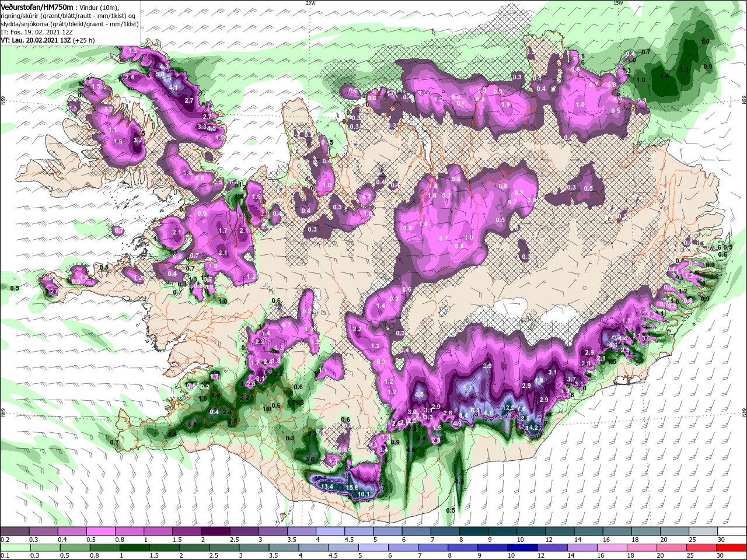Pick the lower scale green swatch labeled 0.3
This screenshot has height=560, width=747.
pyautogui.click(x=45, y=548)
